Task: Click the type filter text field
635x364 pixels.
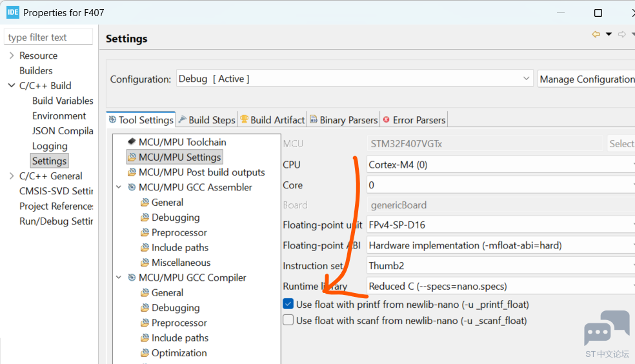Action: tap(48, 37)
